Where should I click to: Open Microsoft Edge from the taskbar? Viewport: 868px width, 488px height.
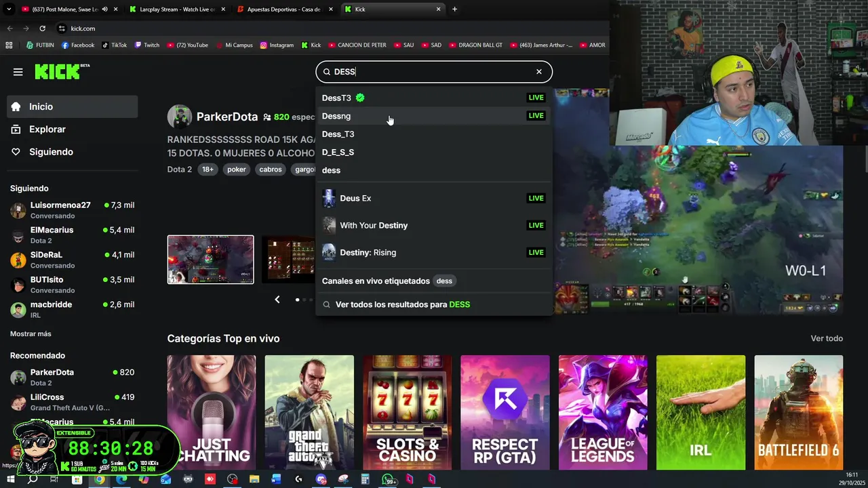click(x=121, y=479)
